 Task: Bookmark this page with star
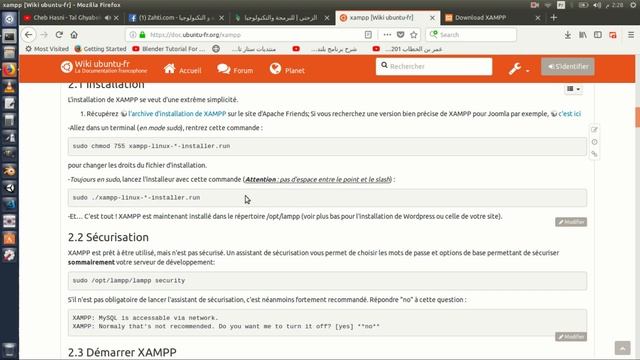point(414,35)
